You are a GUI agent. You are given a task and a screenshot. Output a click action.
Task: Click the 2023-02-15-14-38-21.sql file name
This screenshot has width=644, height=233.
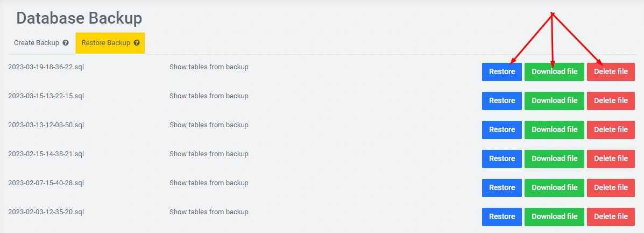tap(46, 154)
